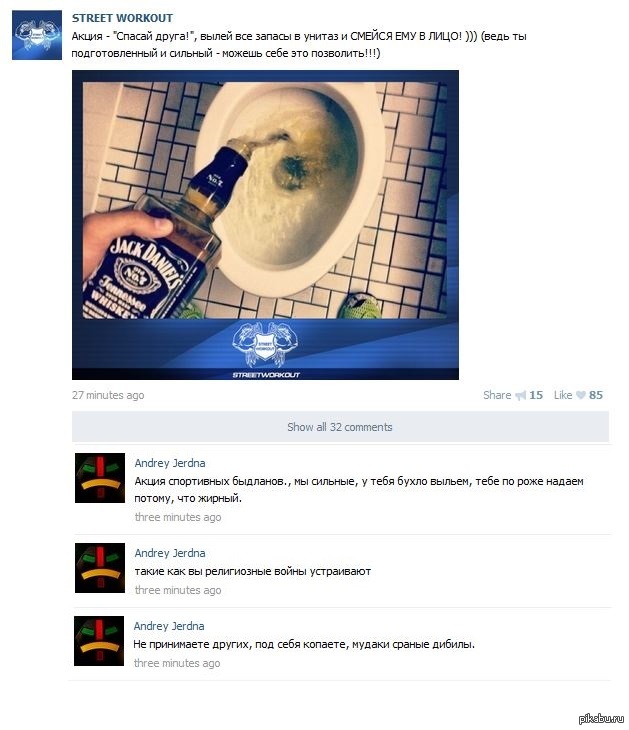629x730 pixels.
Task: Click the Like text button
Action: click(563, 395)
